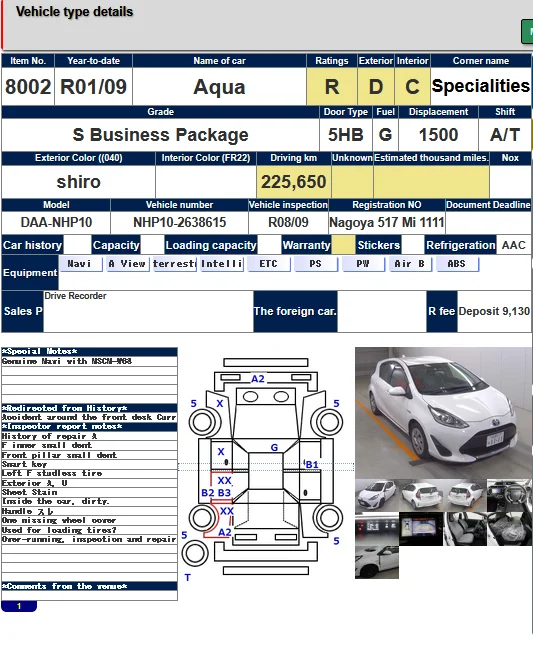The width and height of the screenshot is (533, 672).
Task: Click the interior rating C cell
Action: [x=413, y=87]
